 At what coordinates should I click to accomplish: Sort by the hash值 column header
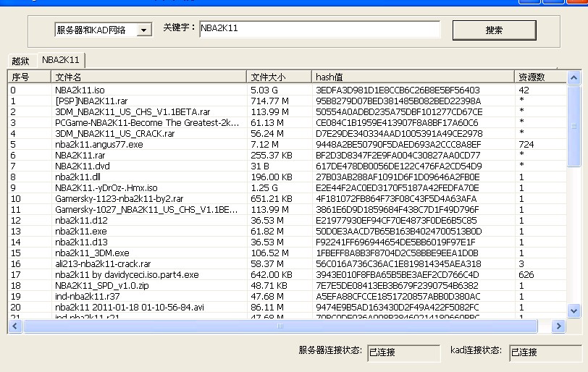[x=413, y=77]
